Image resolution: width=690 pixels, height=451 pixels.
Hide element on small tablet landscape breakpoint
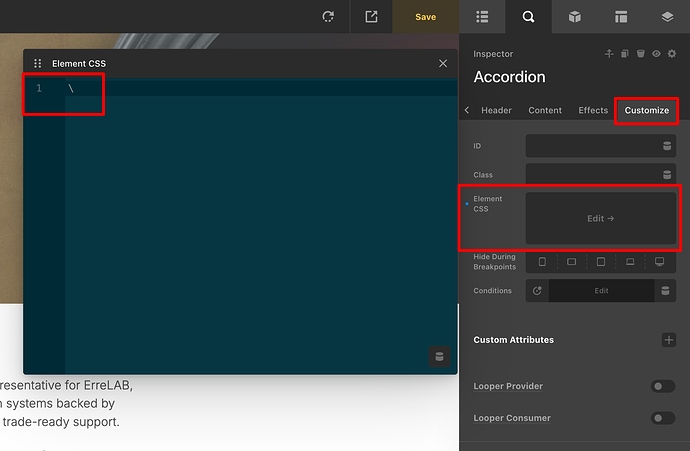572,262
